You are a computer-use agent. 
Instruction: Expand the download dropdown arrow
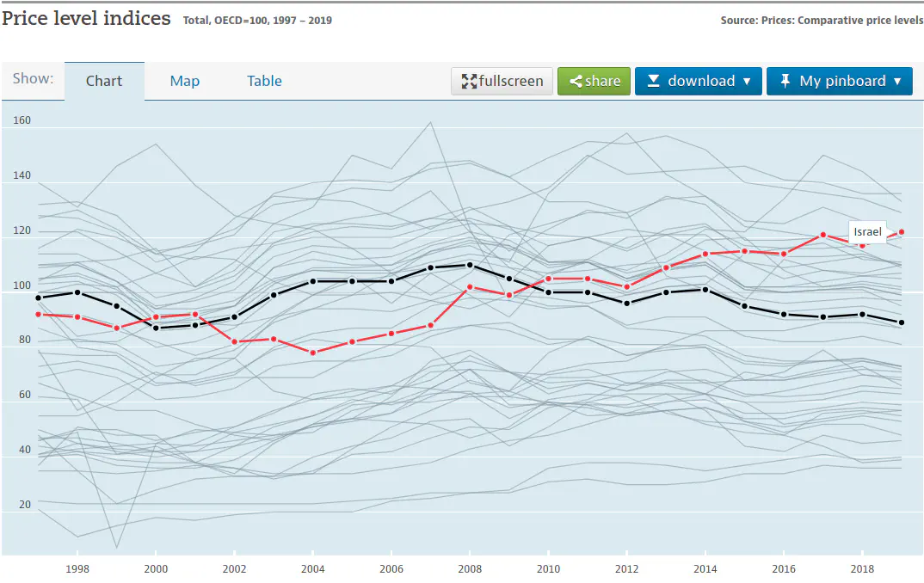click(747, 82)
